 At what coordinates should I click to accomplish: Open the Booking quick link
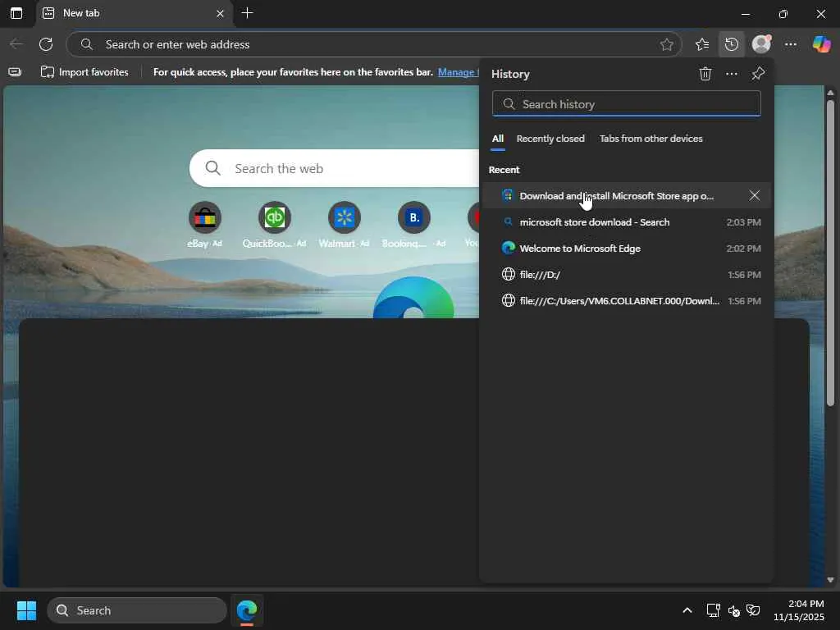click(x=413, y=225)
